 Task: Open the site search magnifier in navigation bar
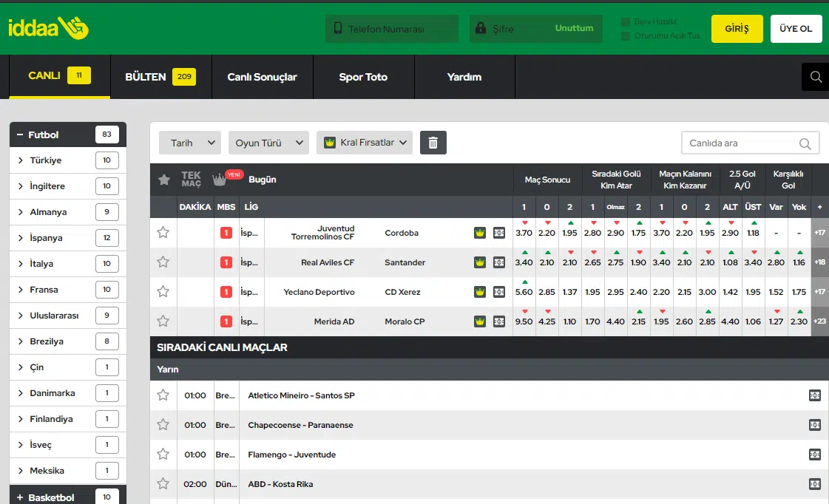click(x=816, y=77)
